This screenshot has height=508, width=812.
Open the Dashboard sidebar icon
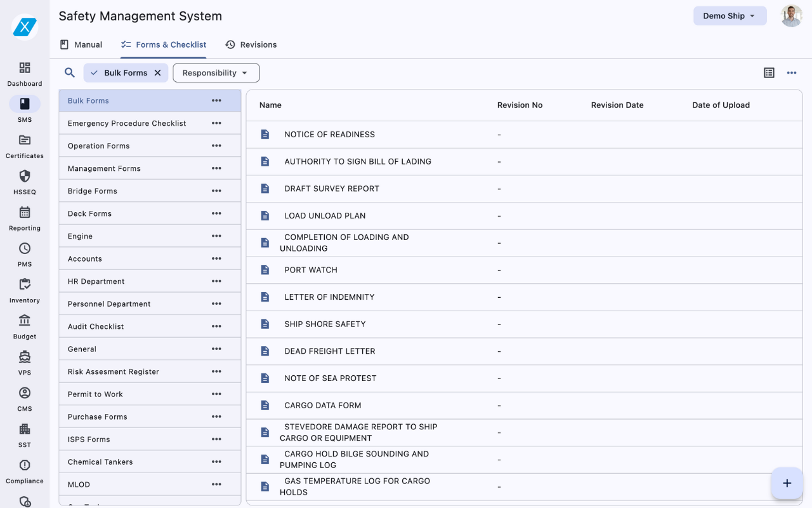coord(25,68)
